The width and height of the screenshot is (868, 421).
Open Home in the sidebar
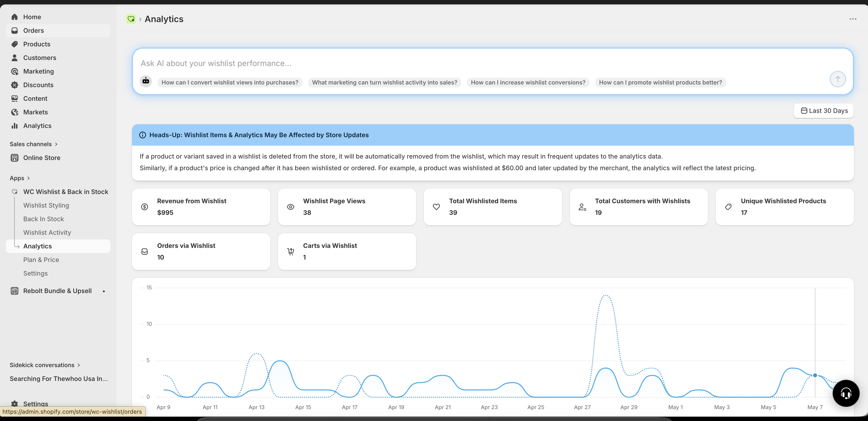pos(58,17)
